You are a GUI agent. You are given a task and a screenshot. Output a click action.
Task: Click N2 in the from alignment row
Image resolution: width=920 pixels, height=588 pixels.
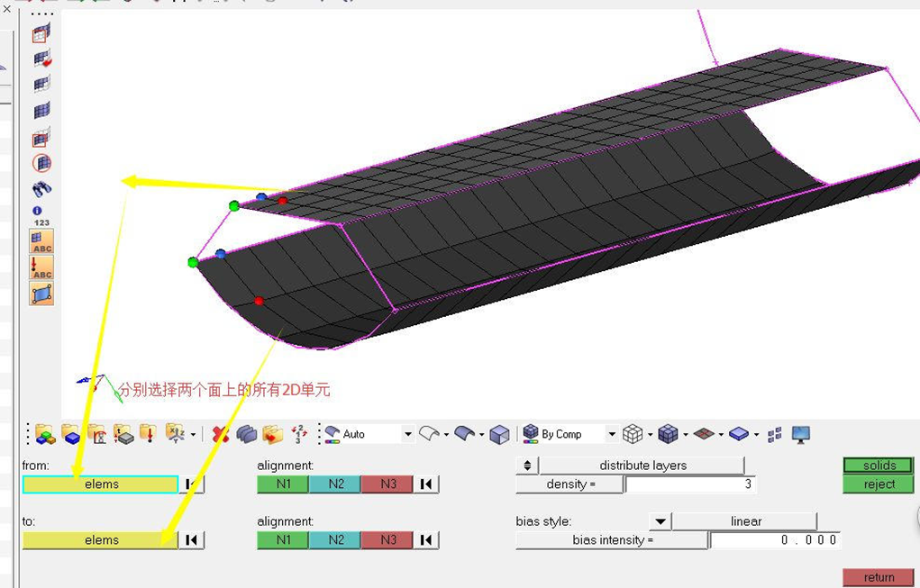(x=335, y=484)
